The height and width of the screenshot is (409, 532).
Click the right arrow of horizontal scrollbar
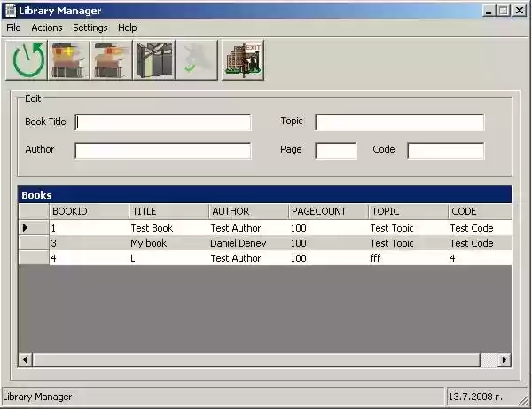505,360
